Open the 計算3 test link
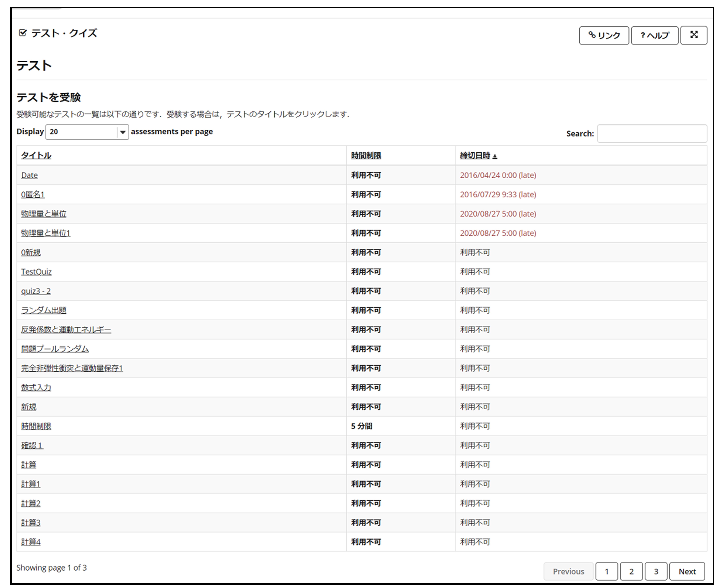This screenshot has width=716, height=588. pyautogui.click(x=31, y=523)
